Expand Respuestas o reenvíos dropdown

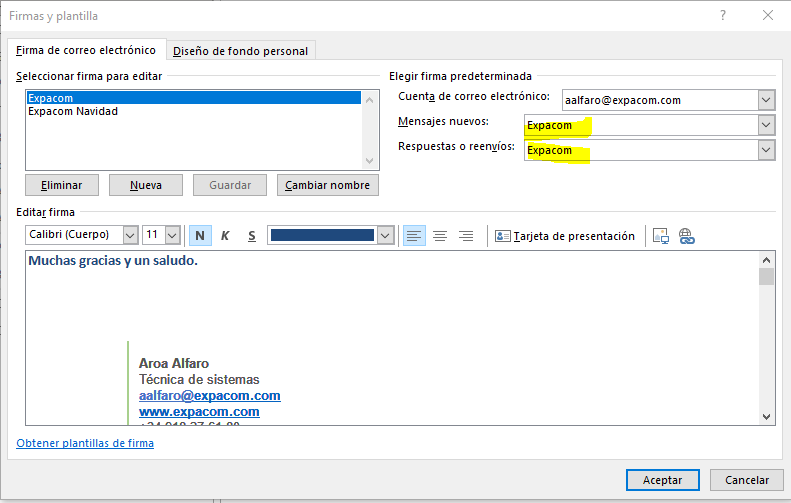click(x=766, y=150)
